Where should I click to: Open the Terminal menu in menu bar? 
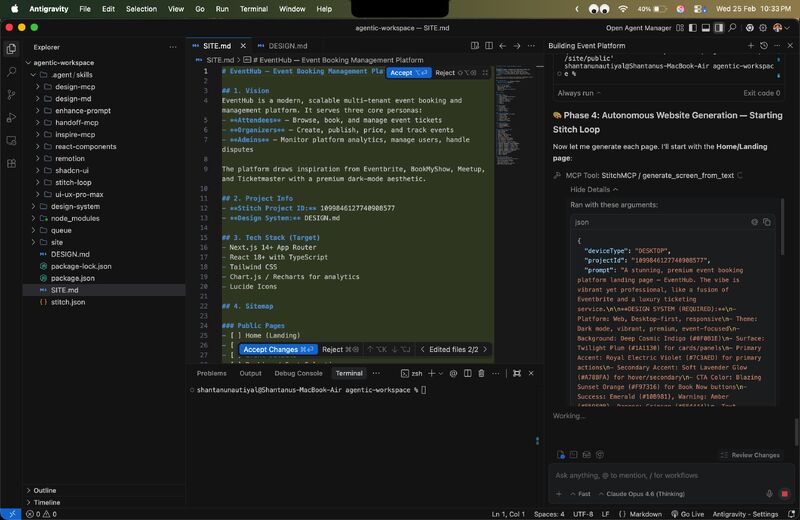tap(254, 9)
